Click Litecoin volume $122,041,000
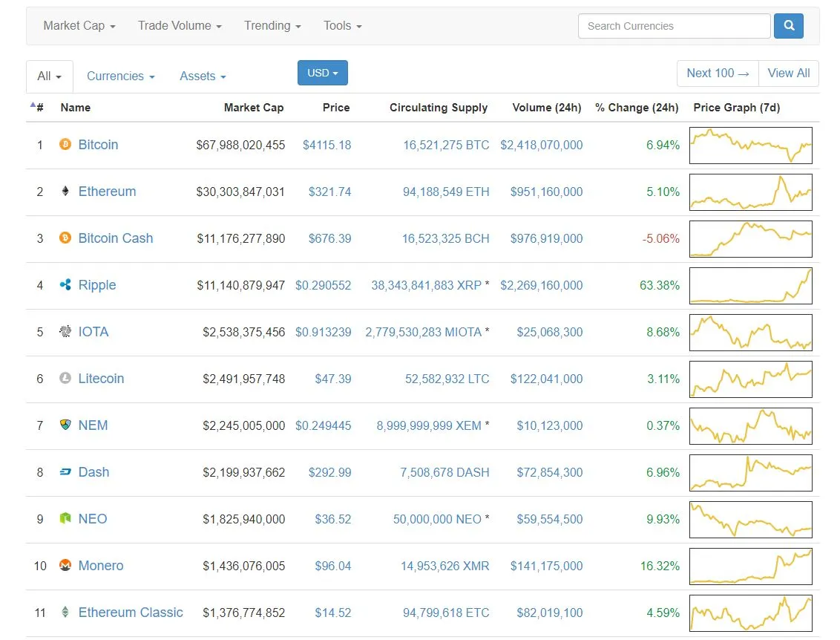Image resolution: width=840 pixels, height=640 pixels. pyautogui.click(x=546, y=379)
